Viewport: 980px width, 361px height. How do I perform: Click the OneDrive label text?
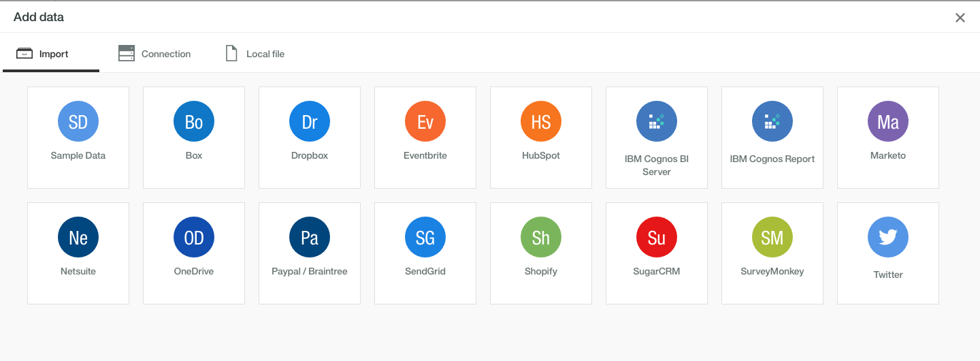tap(194, 271)
